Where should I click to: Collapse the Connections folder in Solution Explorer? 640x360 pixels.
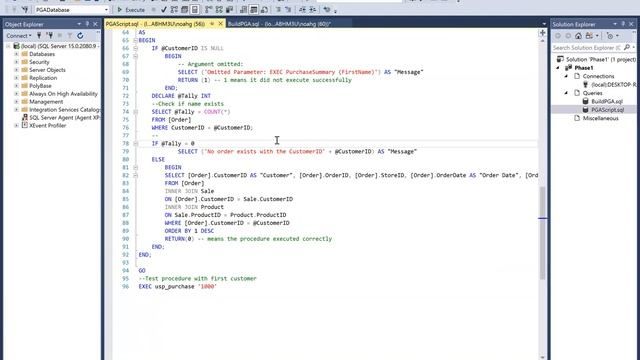pos(566,76)
